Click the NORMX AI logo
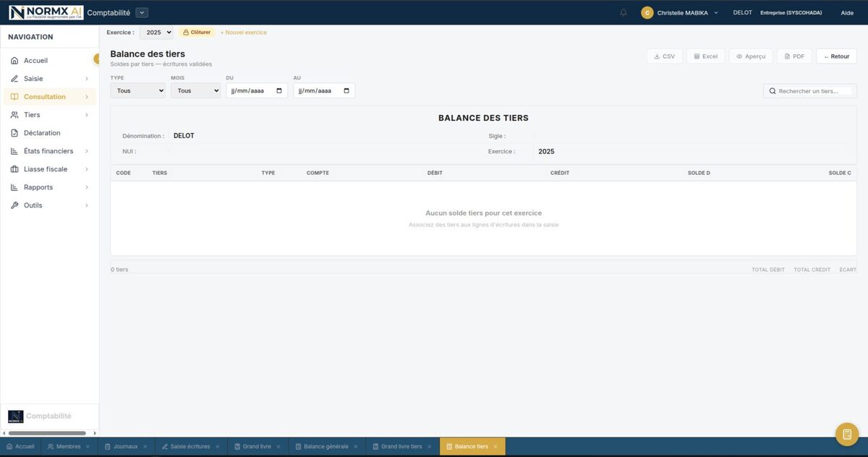The width and height of the screenshot is (868, 457). coord(46,12)
